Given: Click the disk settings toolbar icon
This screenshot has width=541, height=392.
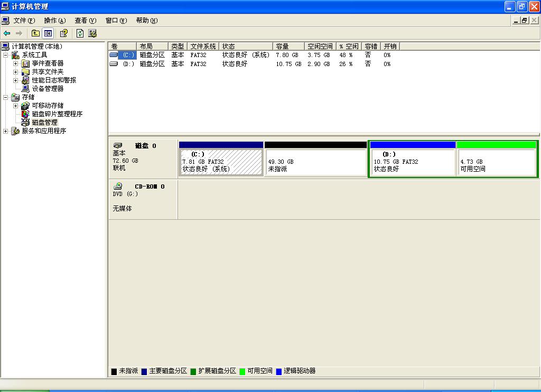Looking at the screenshot, I should pos(92,33).
